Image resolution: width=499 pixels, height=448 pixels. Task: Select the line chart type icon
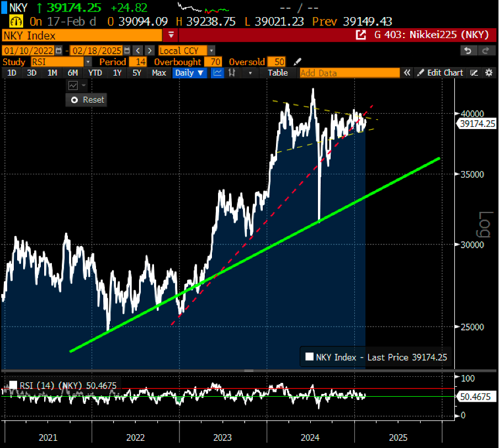click(217, 73)
